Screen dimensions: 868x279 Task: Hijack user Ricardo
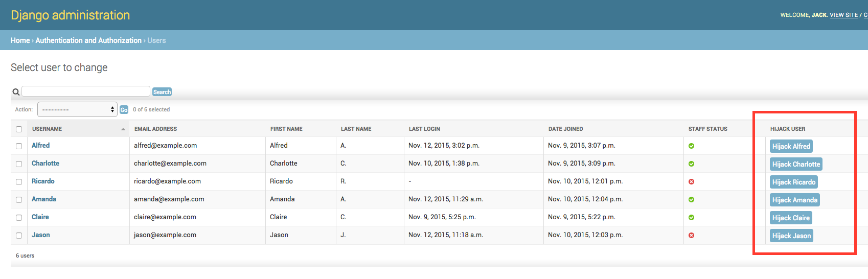point(794,182)
